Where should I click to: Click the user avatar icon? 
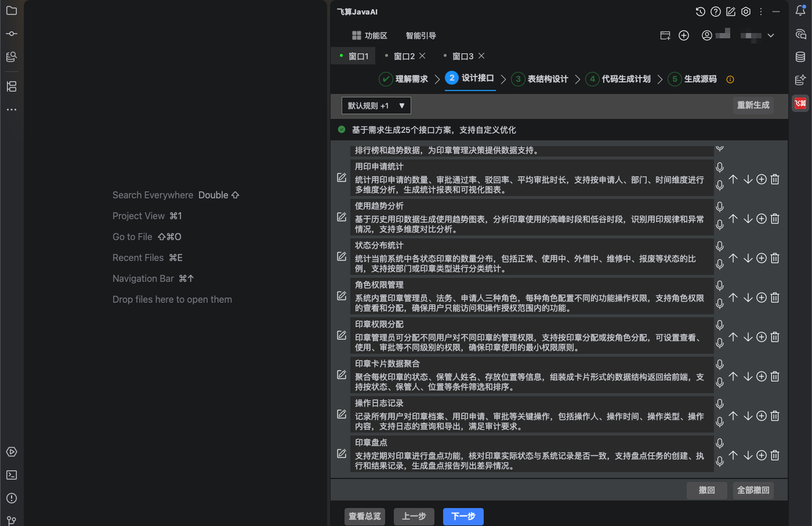tap(707, 36)
